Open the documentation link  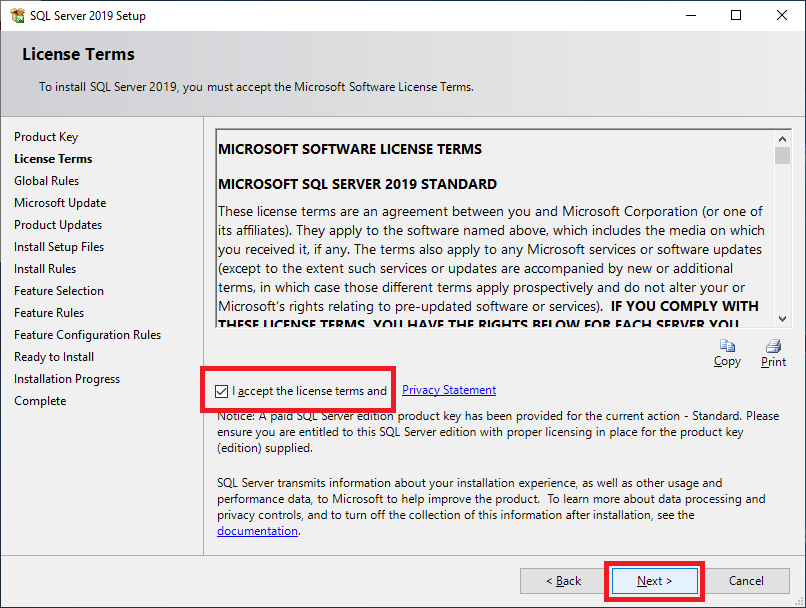(257, 531)
